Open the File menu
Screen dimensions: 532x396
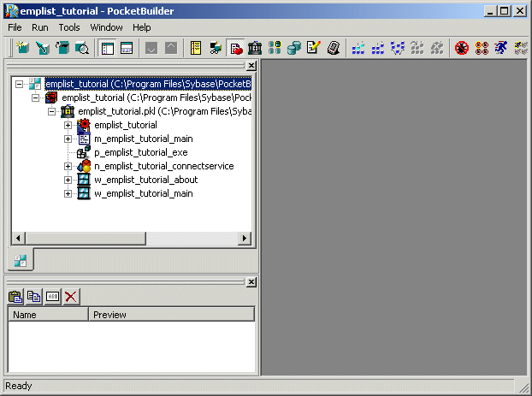[15, 27]
